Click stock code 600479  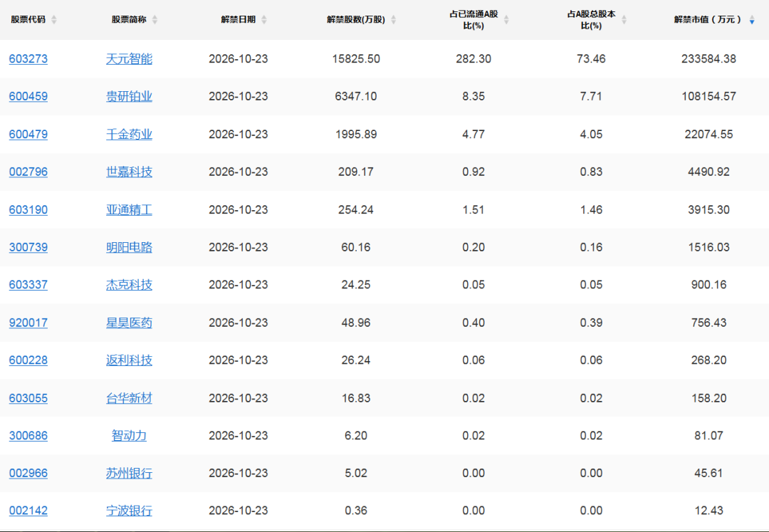coord(28,135)
